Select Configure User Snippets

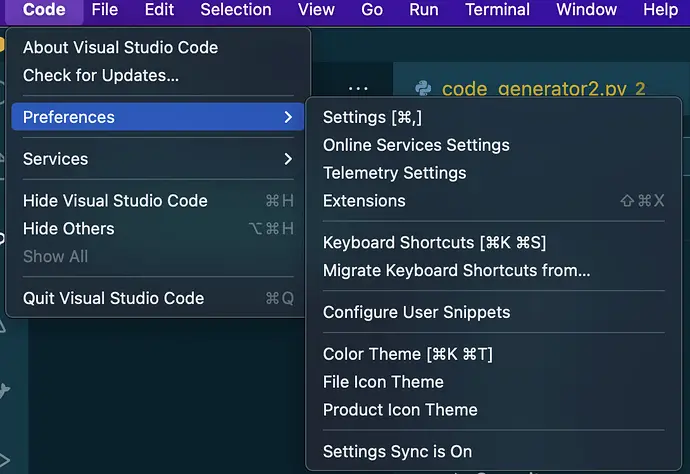[x=494, y=312]
